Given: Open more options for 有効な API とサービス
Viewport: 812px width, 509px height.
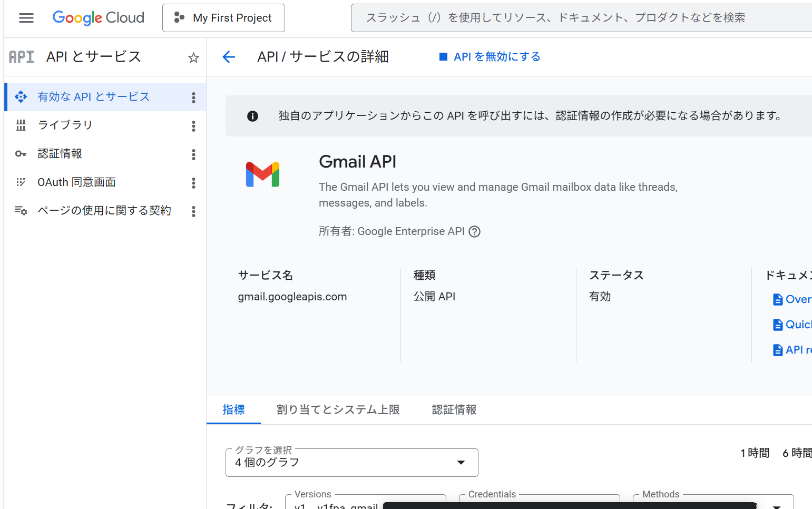Looking at the screenshot, I should coord(193,97).
